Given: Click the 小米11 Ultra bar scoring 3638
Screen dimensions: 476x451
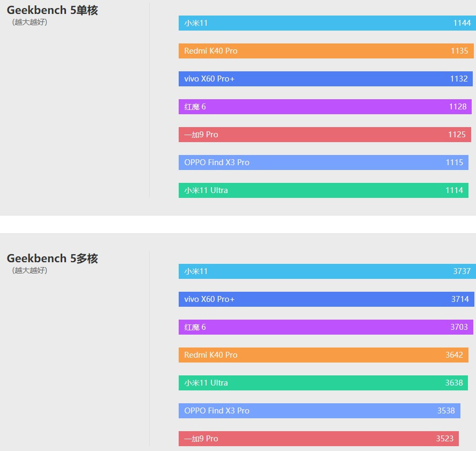Looking at the screenshot, I should 322,383.
